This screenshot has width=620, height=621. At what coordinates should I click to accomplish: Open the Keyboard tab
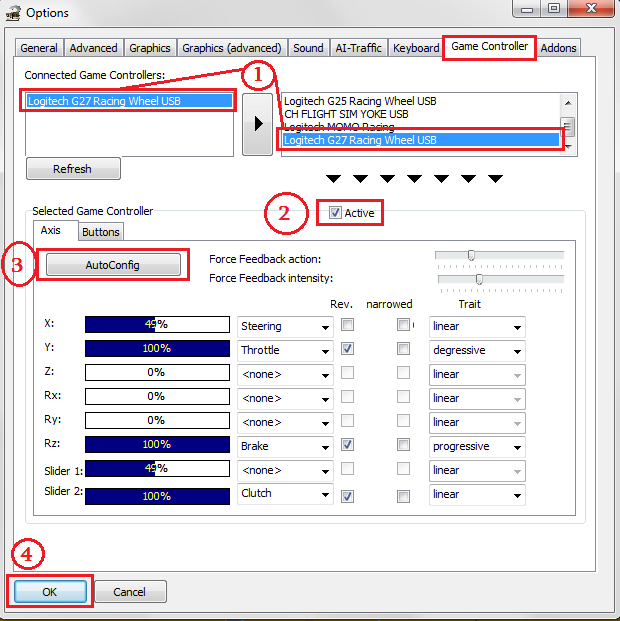416,48
